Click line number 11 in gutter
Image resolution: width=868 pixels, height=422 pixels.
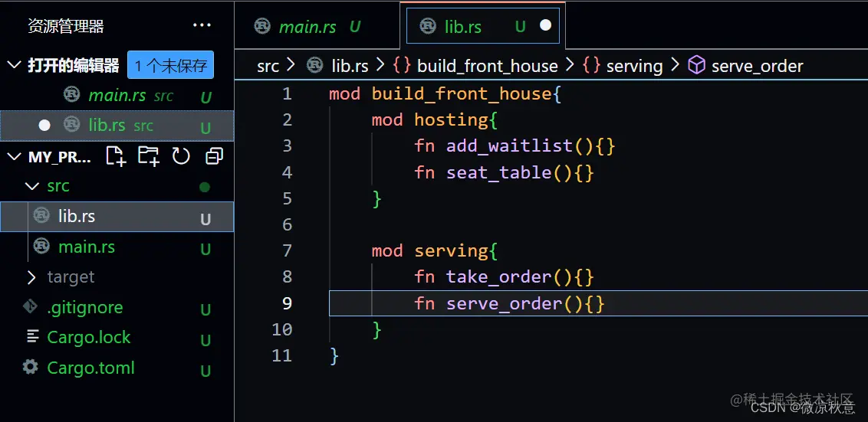[x=281, y=355]
